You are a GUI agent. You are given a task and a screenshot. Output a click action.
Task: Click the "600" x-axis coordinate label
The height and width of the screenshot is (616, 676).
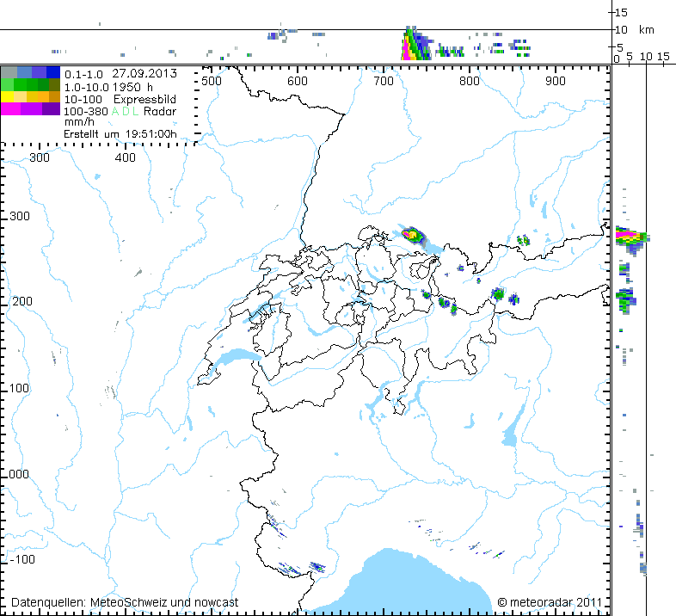point(297,81)
